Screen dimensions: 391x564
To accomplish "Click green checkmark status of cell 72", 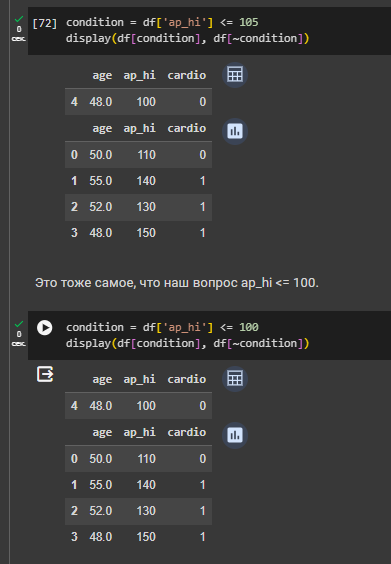I will pos(19,19).
